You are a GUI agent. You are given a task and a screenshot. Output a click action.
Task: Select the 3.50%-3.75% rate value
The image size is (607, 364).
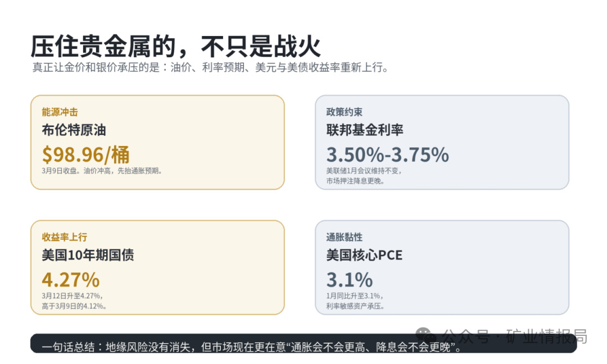pyautogui.click(x=387, y=154)
